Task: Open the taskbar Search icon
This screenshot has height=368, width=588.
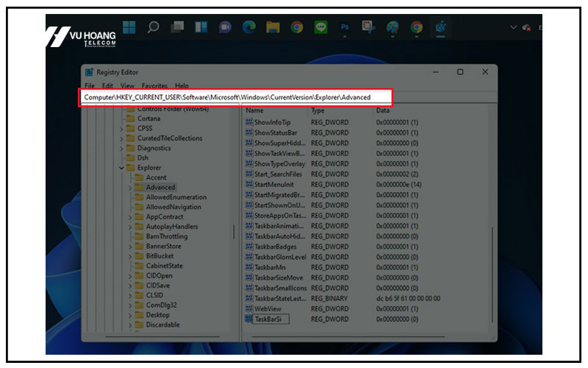Action: [153, 27]
